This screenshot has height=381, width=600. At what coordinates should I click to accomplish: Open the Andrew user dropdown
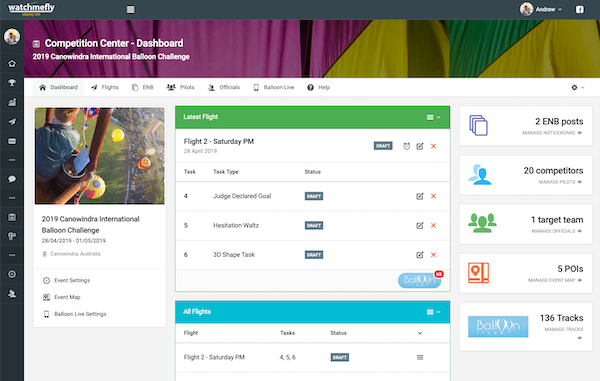point(541,9)
